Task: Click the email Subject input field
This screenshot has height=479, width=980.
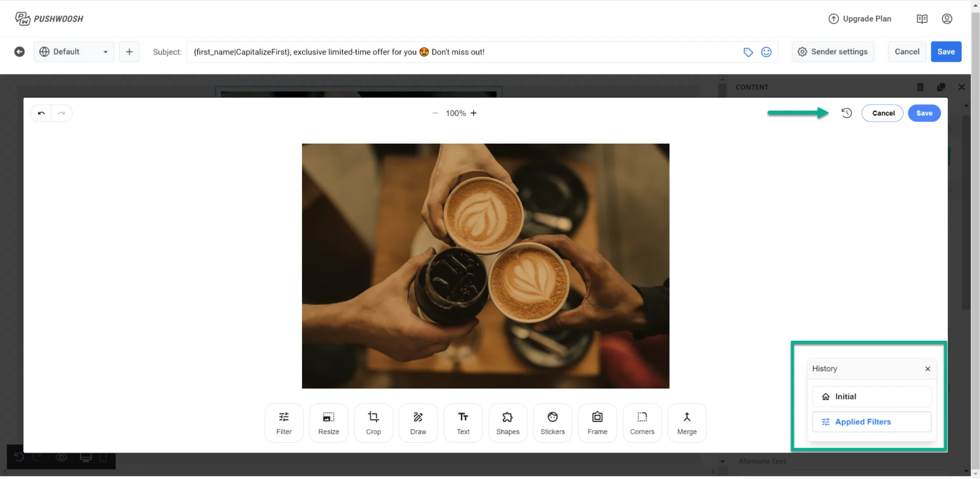Action: tap(461, 52)
